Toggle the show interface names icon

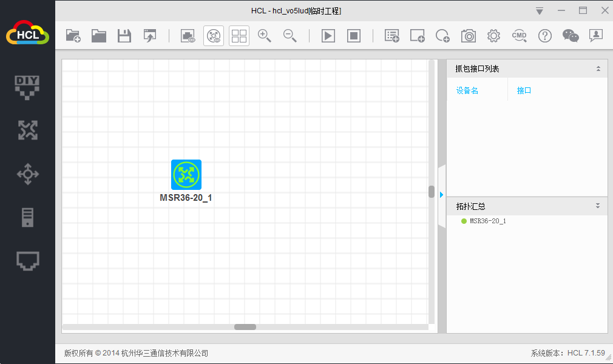coord(188,36)
